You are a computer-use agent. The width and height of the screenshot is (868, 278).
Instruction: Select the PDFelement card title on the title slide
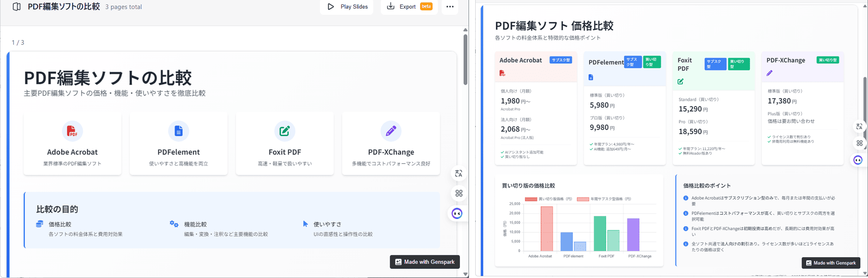179,152
